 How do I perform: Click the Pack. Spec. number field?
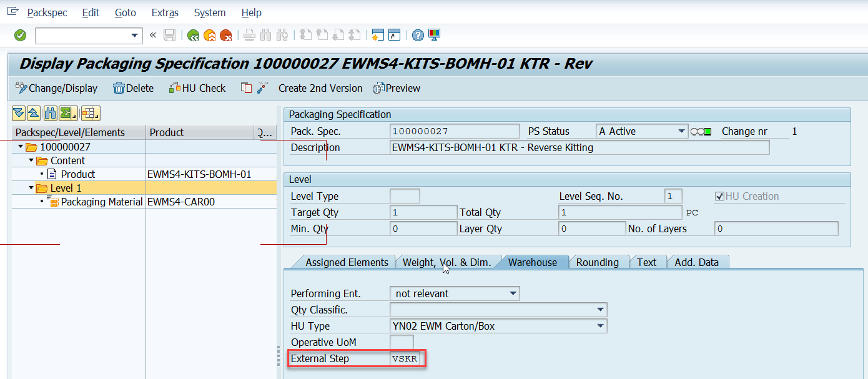coord(455,131)
